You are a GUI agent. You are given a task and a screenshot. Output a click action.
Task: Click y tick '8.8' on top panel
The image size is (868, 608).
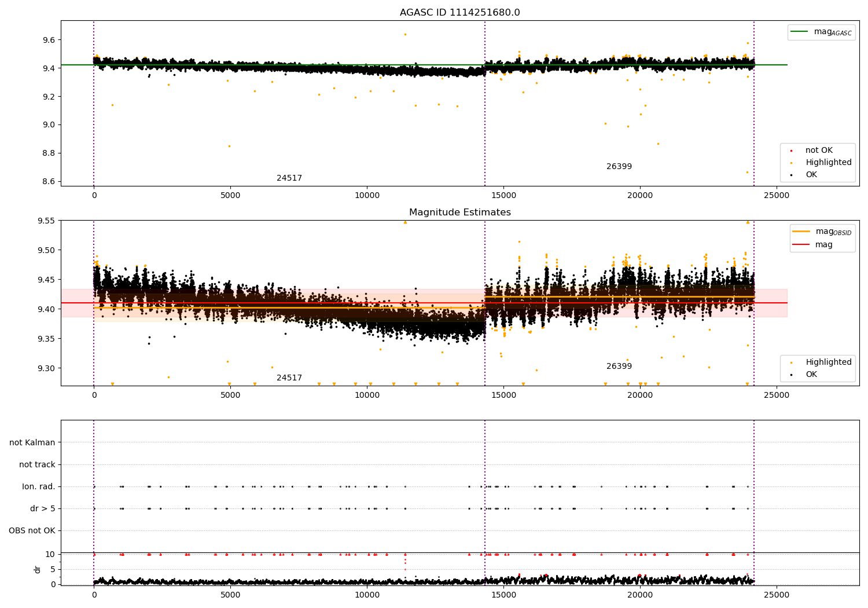(x=49, y=153)
